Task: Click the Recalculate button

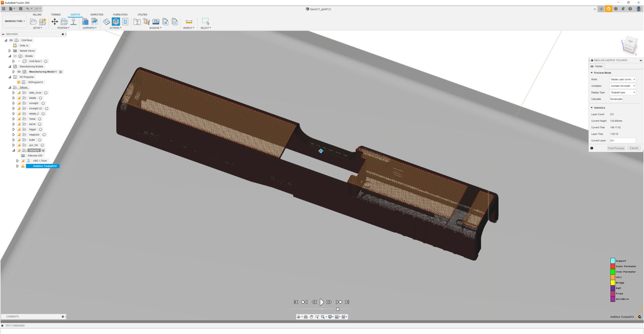Action: tap(616, 99)
